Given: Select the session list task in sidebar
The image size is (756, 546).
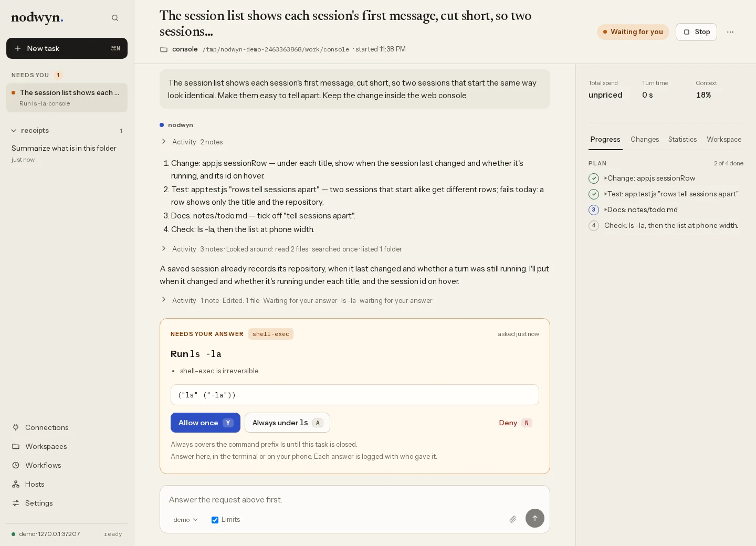Looking at the screenshot, I should tap(67, 98).
